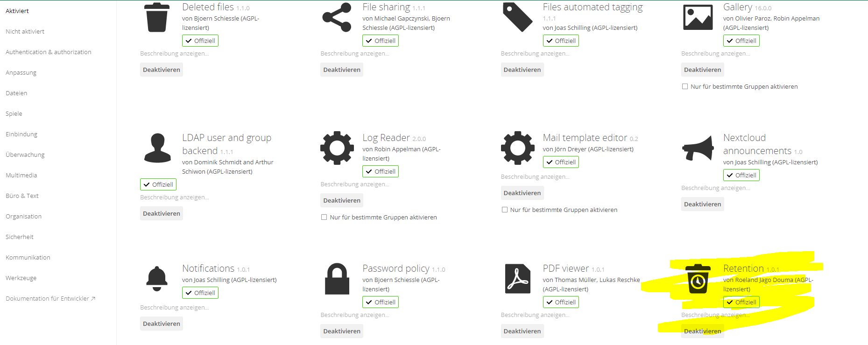Click the File sharing share icon
Screen dimensions: 868x345
click(337, 17)
